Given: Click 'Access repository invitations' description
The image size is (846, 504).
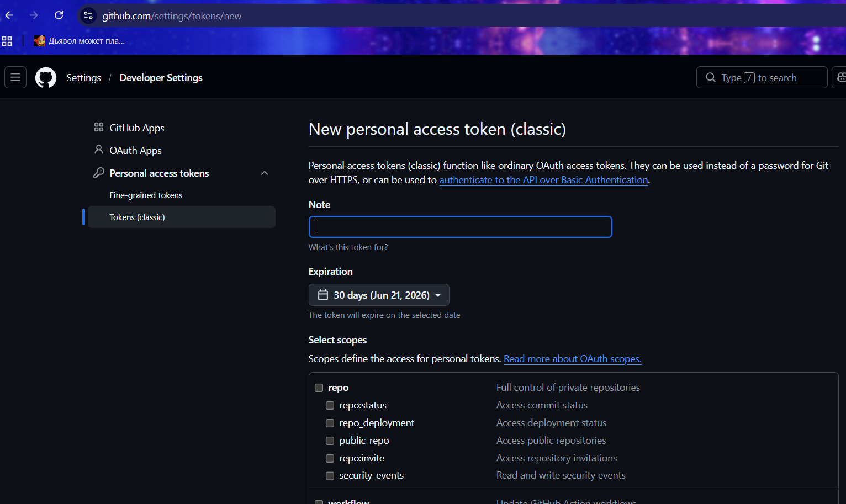Looking at the screenshot, I should (557, 458).
